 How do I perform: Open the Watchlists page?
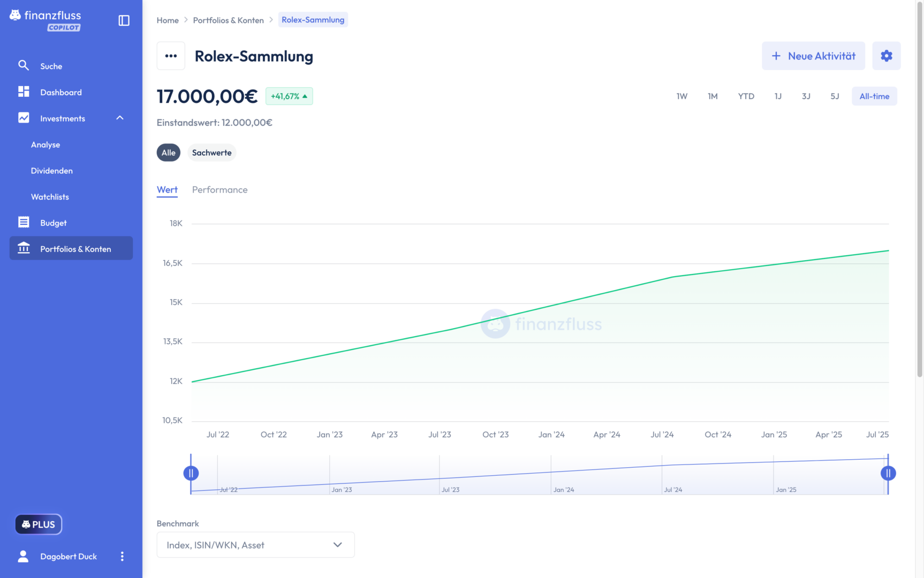50,197
